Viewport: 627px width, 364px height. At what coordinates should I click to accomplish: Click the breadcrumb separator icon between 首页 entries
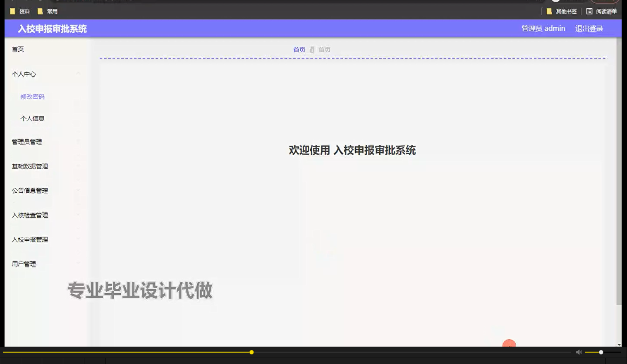pyautogui.click(x=312, y=49)
